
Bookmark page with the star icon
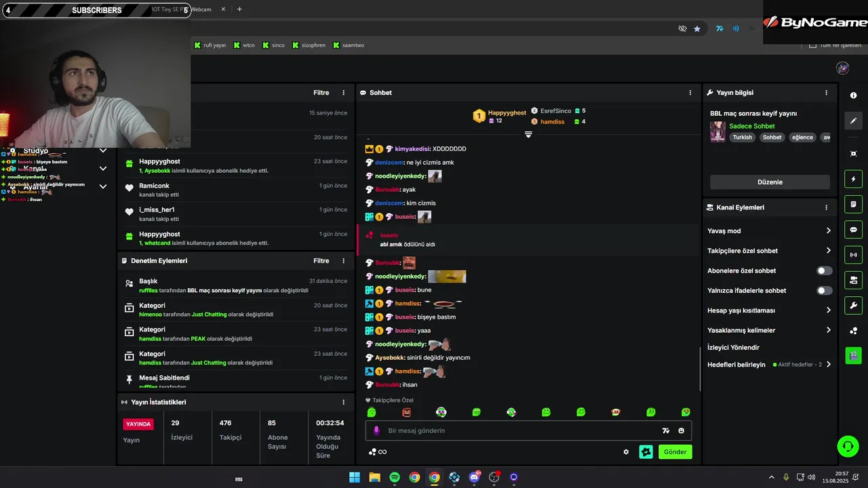[x=697, y=28]
